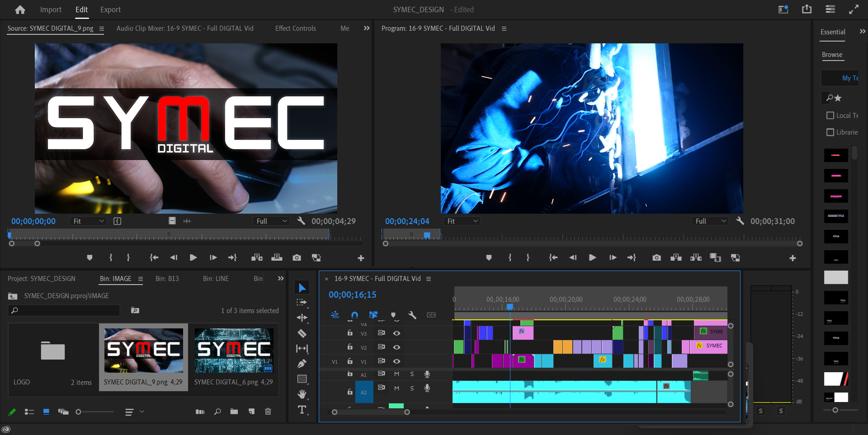Screen dimensions: 868x435
Task: Create a new bin folder icon
Action: tap(234, 412)
